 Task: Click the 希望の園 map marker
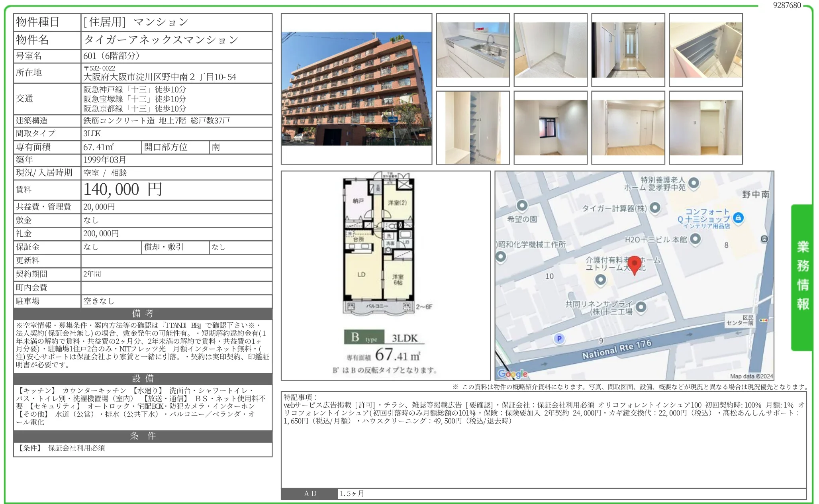coord(522,206)
